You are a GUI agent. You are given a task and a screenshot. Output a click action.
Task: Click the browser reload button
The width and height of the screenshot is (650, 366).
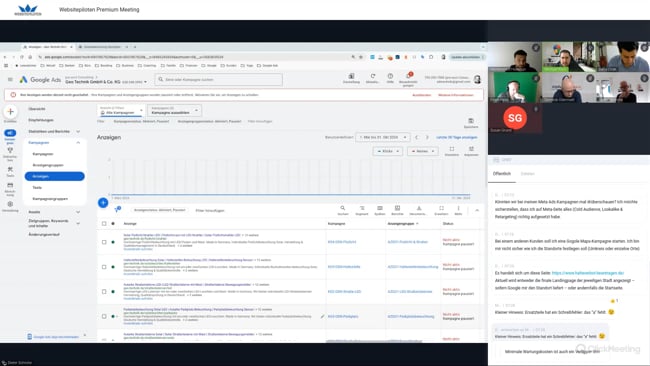(x=22, y=57)
